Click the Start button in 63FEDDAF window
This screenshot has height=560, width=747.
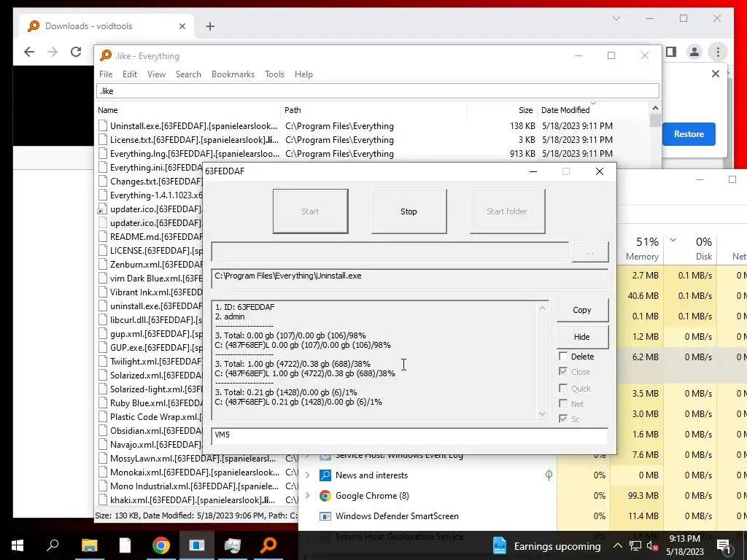coord(310,211)
